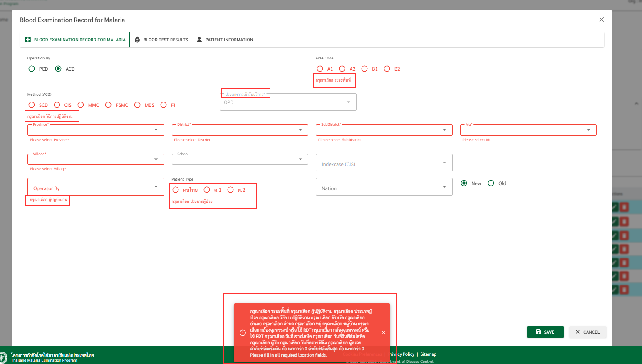Select the PCD operation radio button
Screen dimensions: 642x364
tap(32, 69)
